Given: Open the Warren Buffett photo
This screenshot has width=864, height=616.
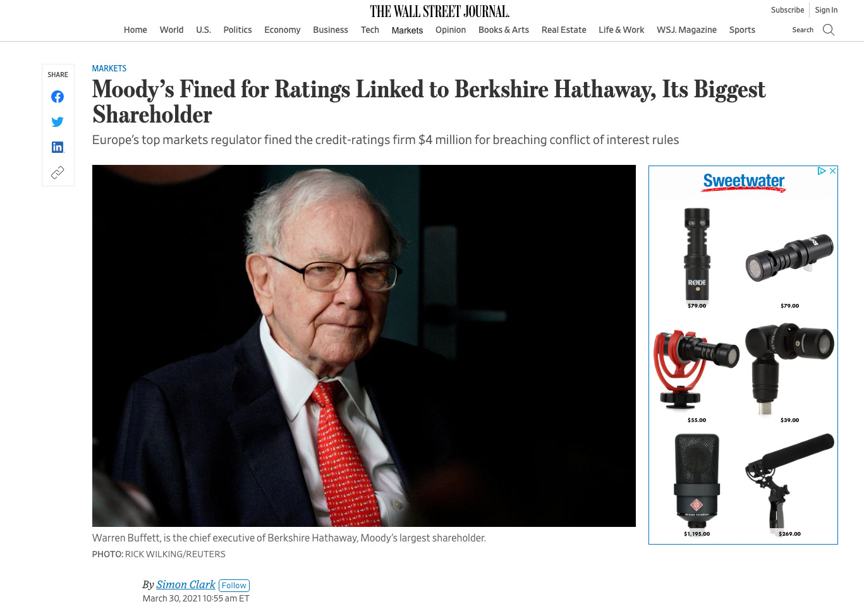Looking at the screenshot, I should 364,346.
